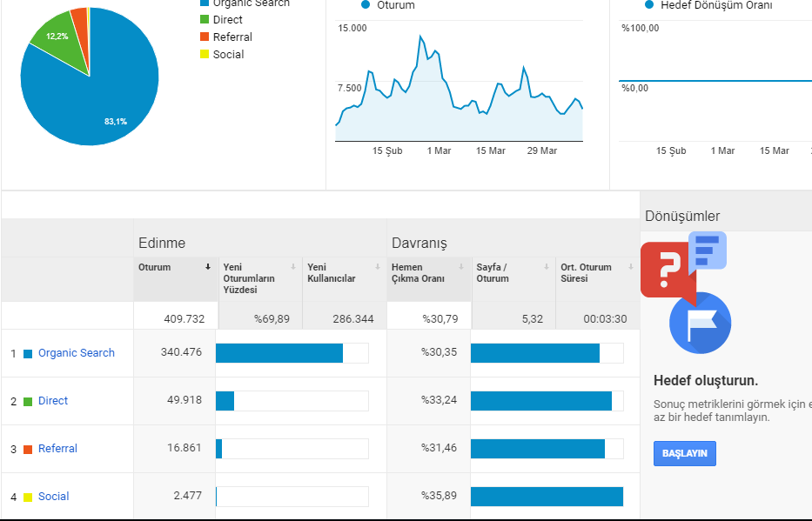This screenshot has height=521, width=812.
Task: Click the Oturum chart peak near 1 Mar
Action: pyautogui.click(x=420, y=37)
